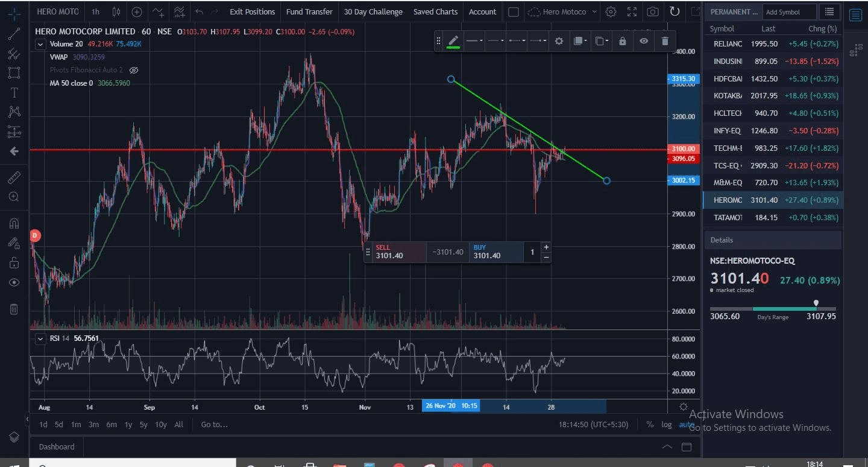868x467 pixels.
Task: Enter fullscreen chart mode
Action: tap(632, 11)
